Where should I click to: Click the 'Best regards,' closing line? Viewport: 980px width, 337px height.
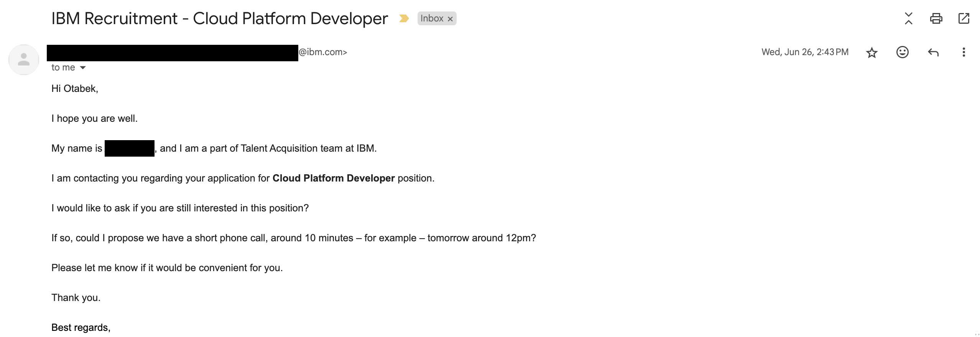[81, 328]
